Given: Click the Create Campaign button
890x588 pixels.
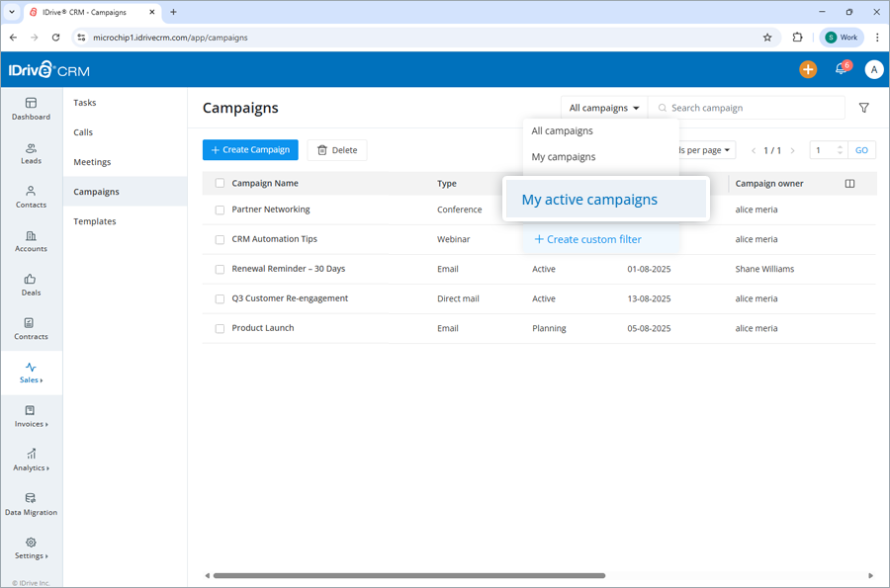Looking at the screenshot, I should [250, 149].
